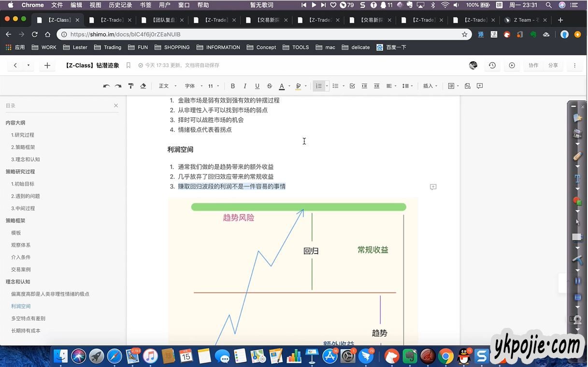Image resolution: width=588 pixels, height=367 pixels.
Task: Click the 分享 share button
Action: click(x=553, y=65)
